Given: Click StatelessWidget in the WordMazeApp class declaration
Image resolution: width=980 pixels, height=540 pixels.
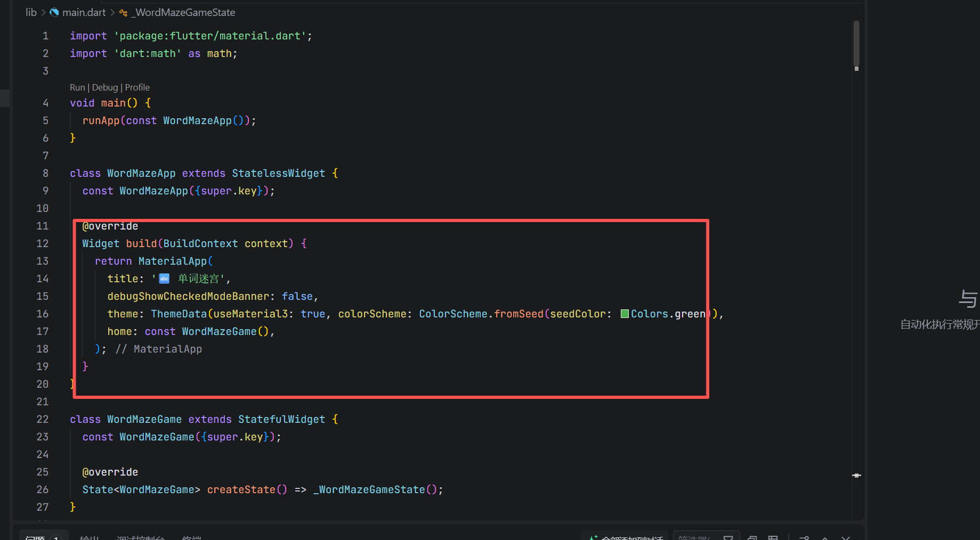Looking at the screenshot, I should coord(278,173).
